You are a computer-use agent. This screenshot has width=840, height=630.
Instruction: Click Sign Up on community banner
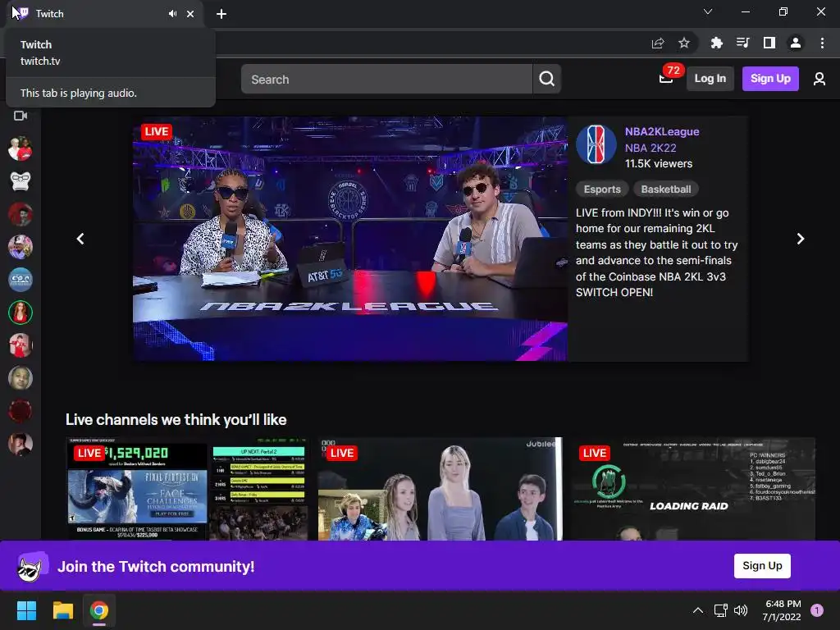762,566
